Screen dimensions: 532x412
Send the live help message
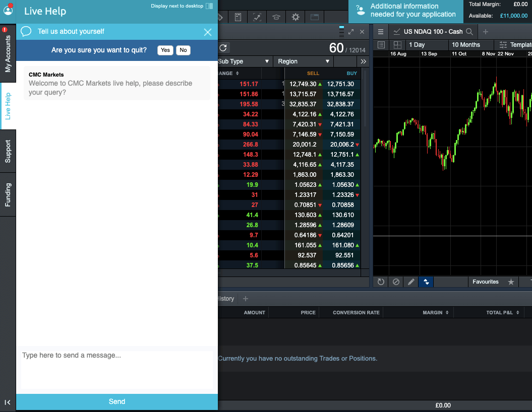[x=117, y=402]
